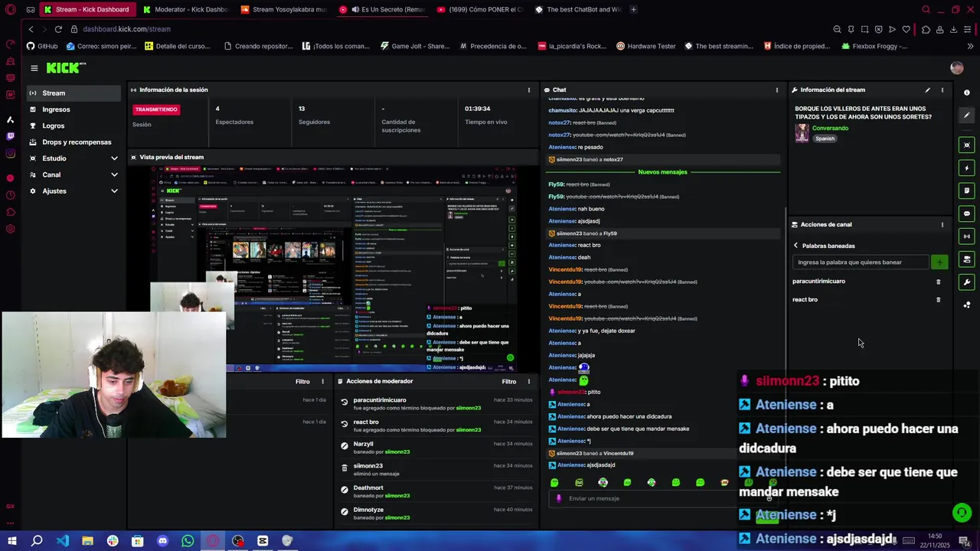Open the browser downloads icon
Screen dimensions: 980x551
[953, 29]
